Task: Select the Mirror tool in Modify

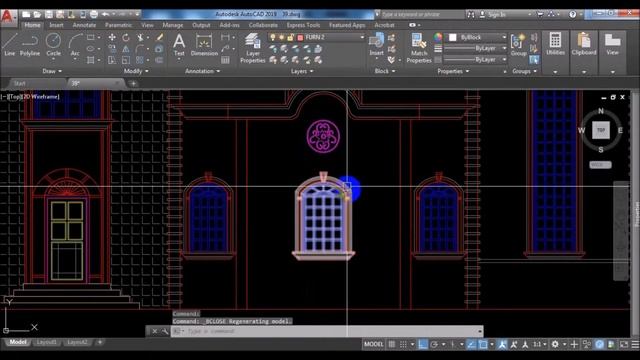Action: click(x=126, y=49)
